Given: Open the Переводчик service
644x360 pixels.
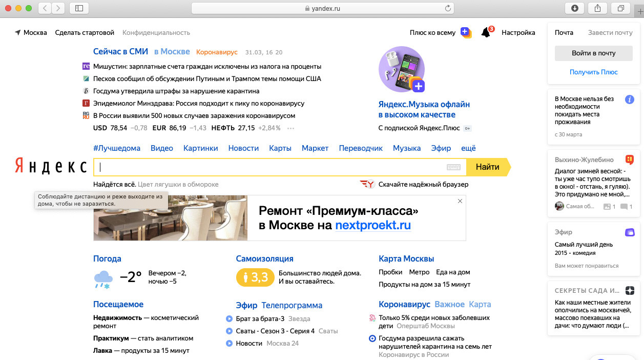Looking at the screenshot, I should (361, 148).
